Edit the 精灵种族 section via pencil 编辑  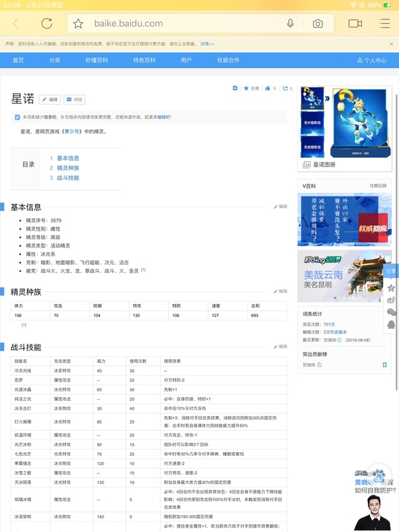coord(281,291)
